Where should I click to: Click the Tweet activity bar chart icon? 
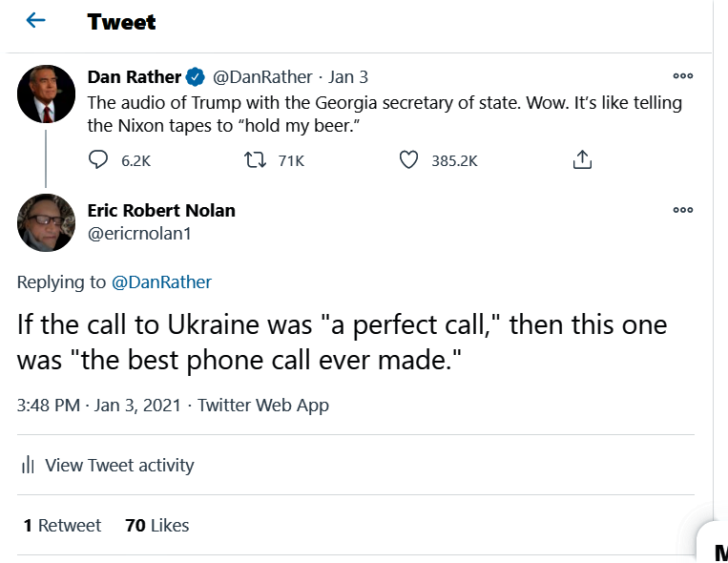tap(28, 466)
